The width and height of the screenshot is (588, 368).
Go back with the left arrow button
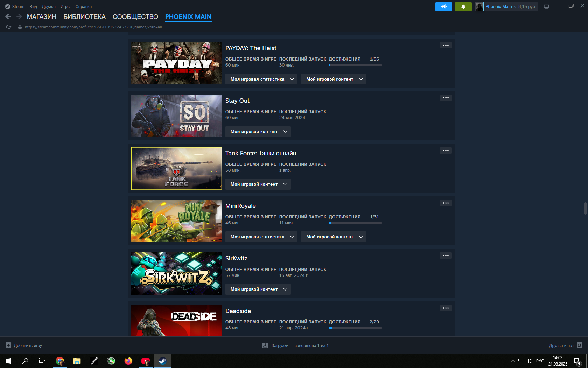tap(8, 16)
